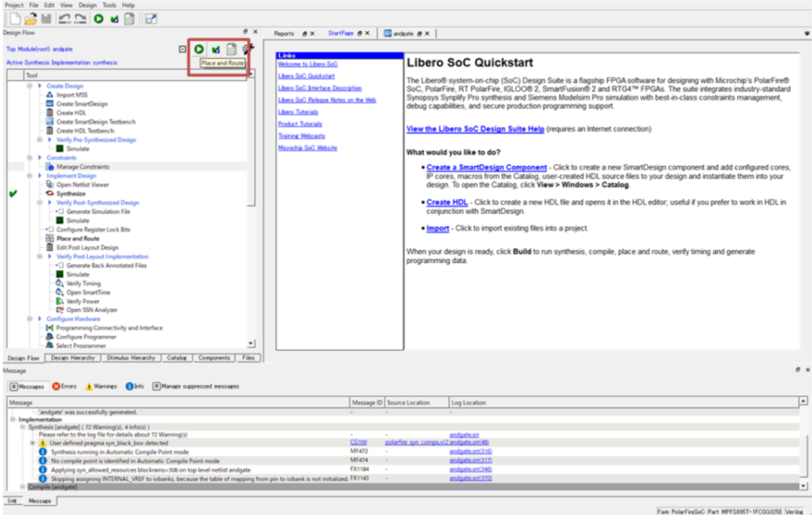Click the Design Flow tree vertical scrollbar

pos(251,206)
